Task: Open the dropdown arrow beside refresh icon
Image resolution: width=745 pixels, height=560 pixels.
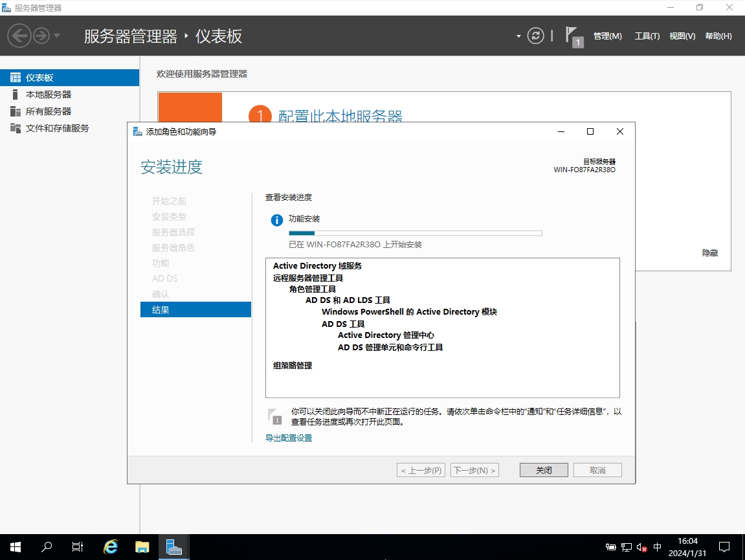Action: 518,36
